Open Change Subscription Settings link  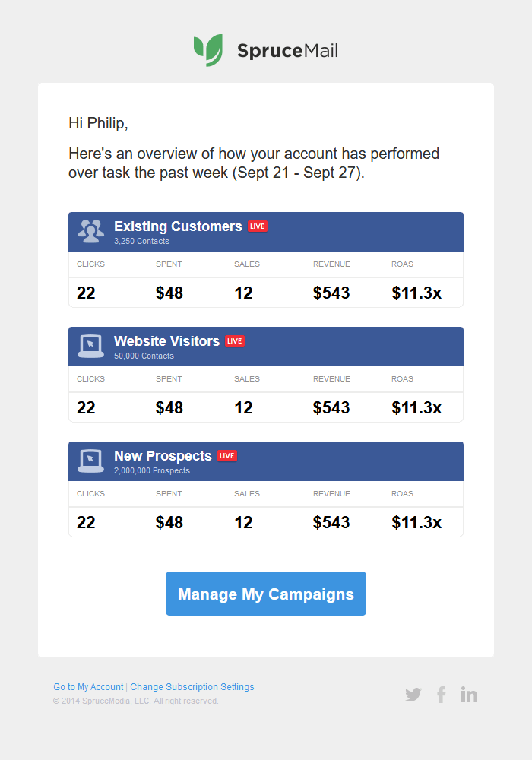coord(192,687)
